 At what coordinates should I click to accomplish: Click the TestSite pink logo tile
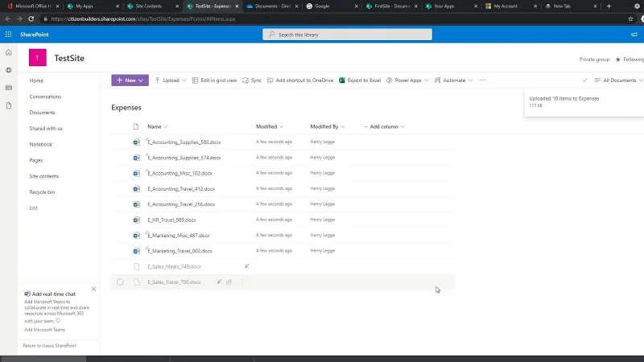click(x=37, y=58)
